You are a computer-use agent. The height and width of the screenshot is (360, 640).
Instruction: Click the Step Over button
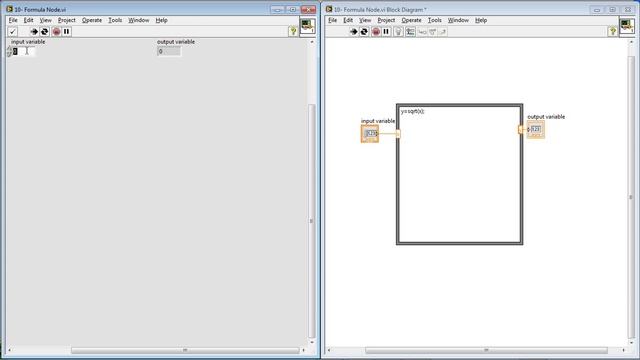point(433,31)
